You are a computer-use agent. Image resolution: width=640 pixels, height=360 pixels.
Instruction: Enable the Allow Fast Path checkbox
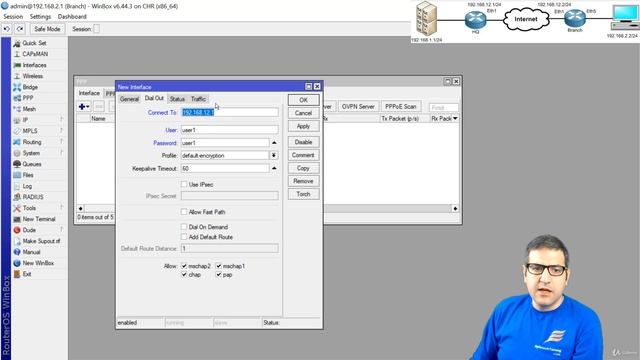[184, 212]
